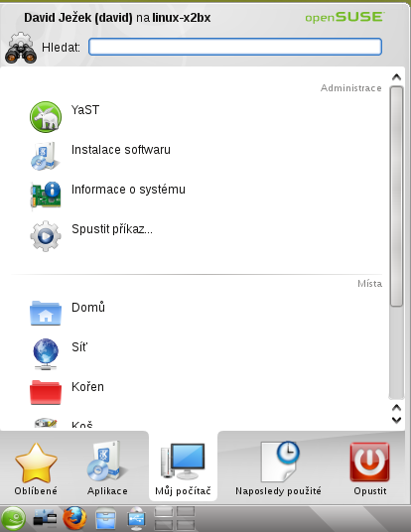Click scrollbar up arrow at top

396,77
